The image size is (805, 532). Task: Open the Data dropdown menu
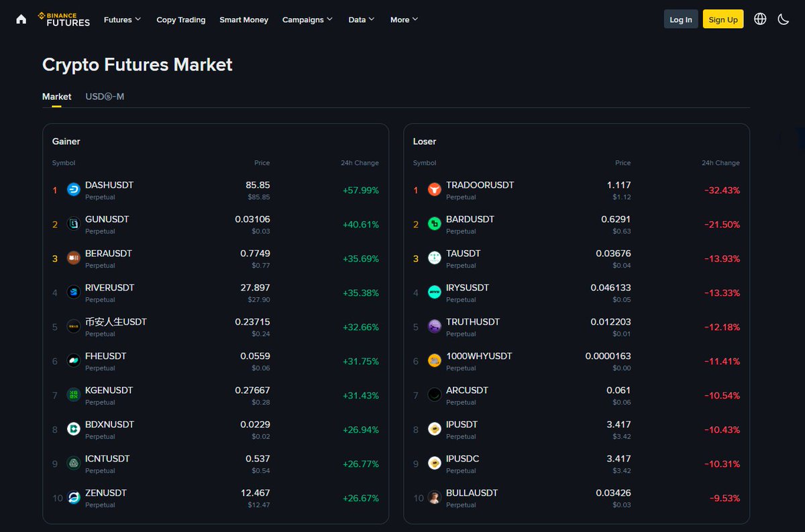click(361, 19)
